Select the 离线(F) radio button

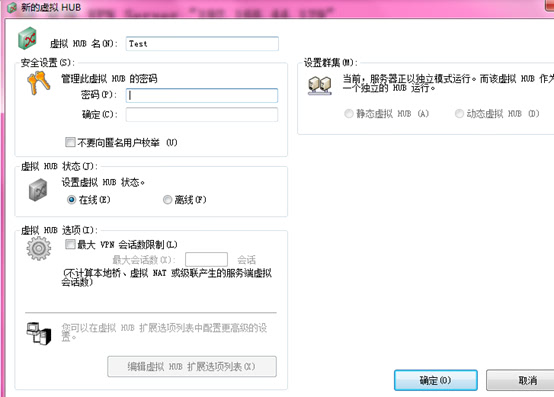coord(167,200)
